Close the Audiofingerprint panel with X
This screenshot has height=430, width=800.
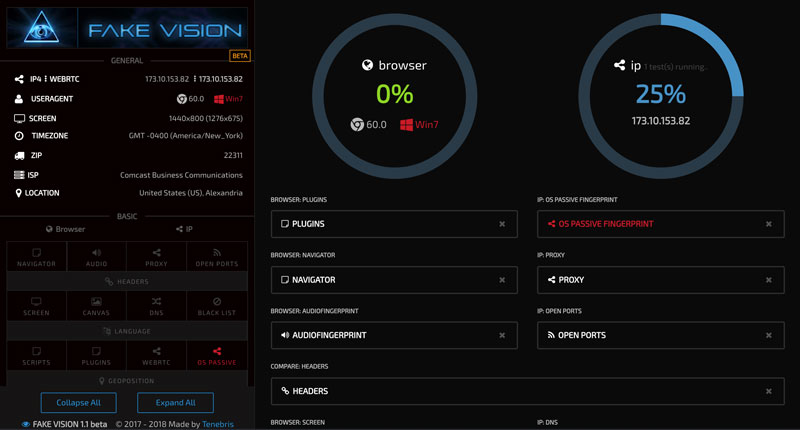[x=502, y=335]
